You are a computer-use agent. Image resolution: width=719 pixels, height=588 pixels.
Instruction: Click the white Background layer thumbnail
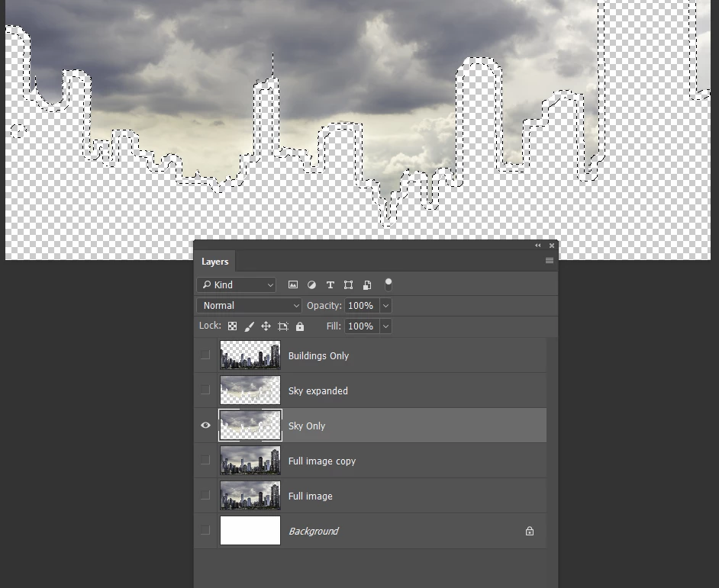click(x=250, y=531)
